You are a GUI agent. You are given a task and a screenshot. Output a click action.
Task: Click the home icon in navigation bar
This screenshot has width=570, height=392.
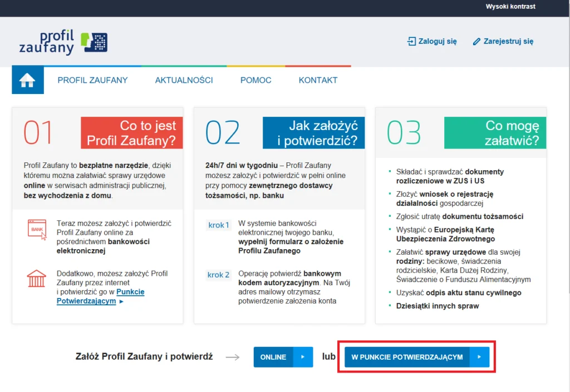(27, 81)
